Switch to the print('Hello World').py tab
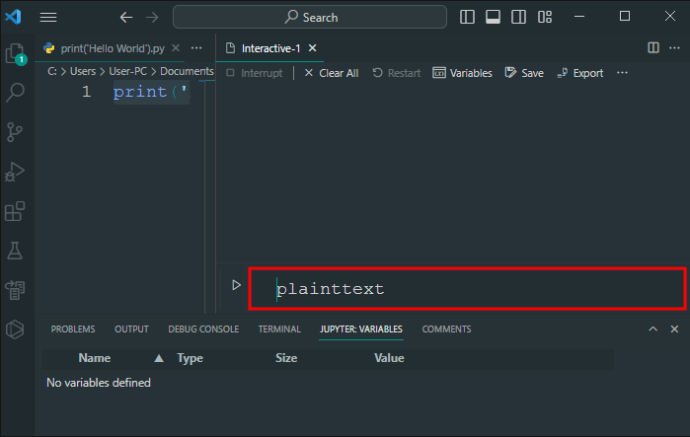 point(112,48)
